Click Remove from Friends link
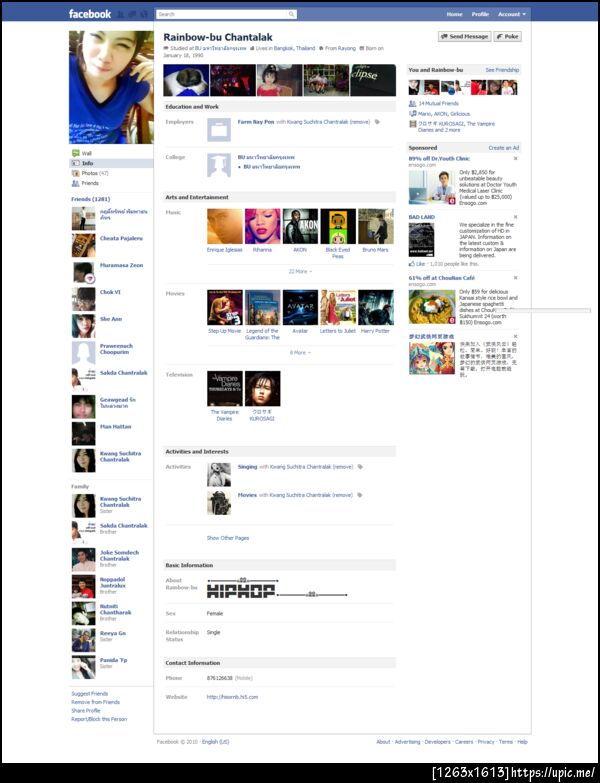Image resolution: width=600 pixels, height=783 pixels. pos(95,702)
